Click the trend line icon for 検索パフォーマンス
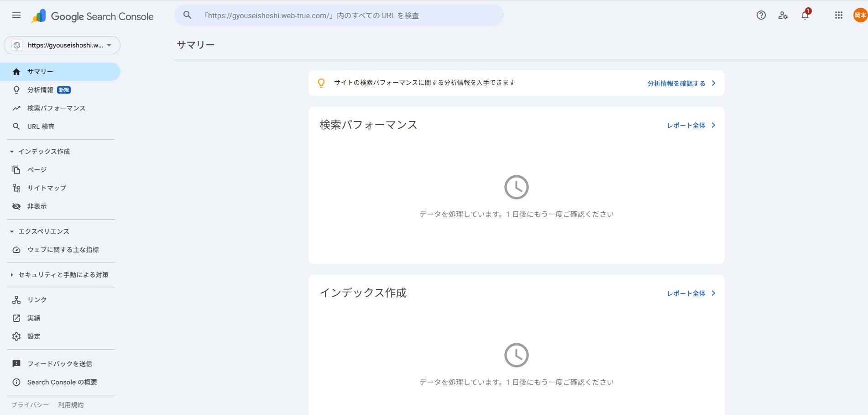The height and width of the screenshot is (415, 868). tap(16, 108)
